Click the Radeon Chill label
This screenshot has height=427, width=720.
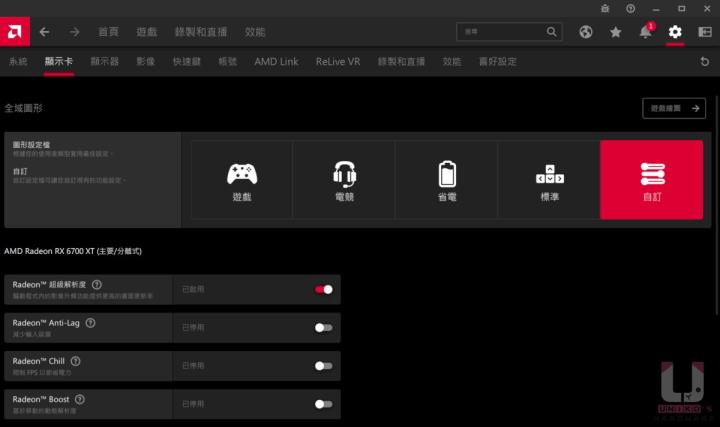pos(39,361)
